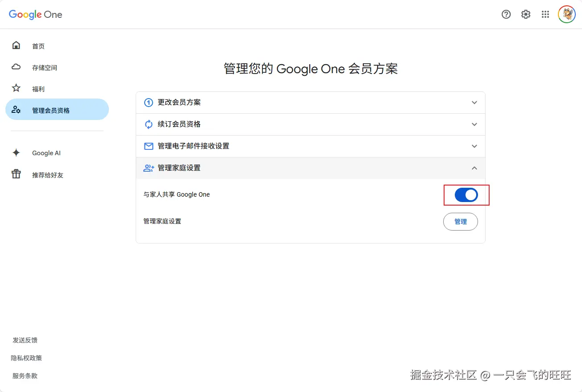
Task: Click the sparkle icon beside Google AI
Action: click(x=16, y=153)
